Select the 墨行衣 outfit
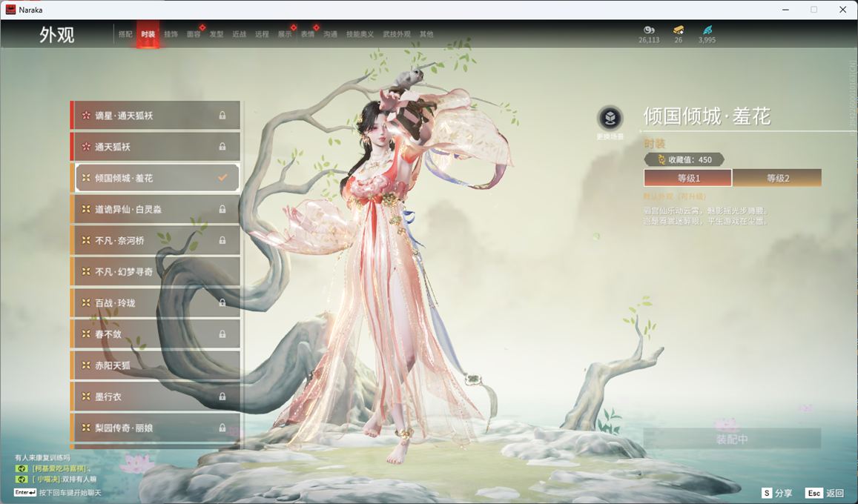 click(156, 397)
